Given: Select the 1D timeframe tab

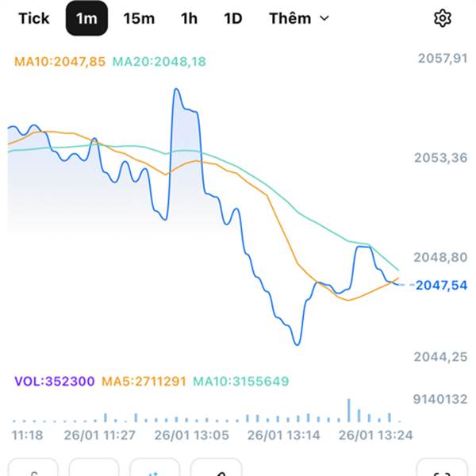Looking at the screenshot, I should click(x=232, y=18).
